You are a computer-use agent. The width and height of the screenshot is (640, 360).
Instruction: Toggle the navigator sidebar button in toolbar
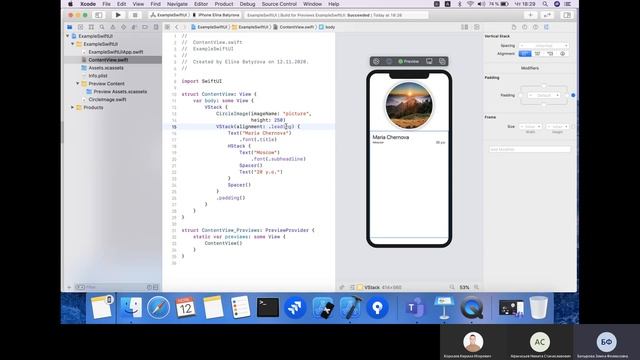pos(98,15)
